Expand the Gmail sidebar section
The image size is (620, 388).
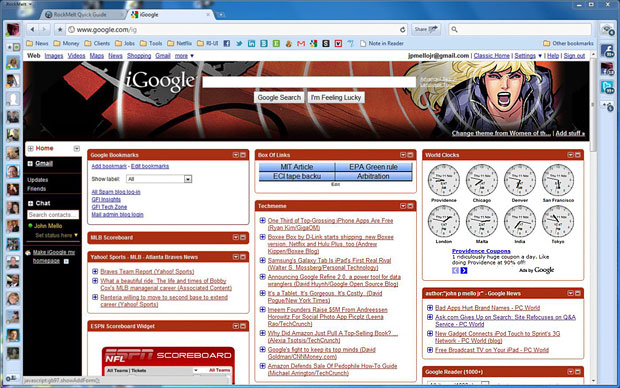30,163
